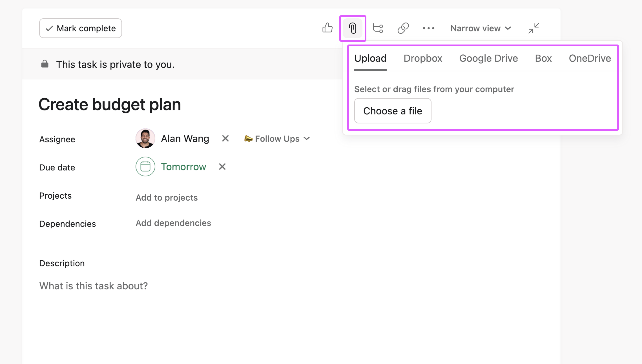Image resolution: width=642 pixels, height=364 pixels.
Task: Switch to the Dropbox tab
Action: 423,58
